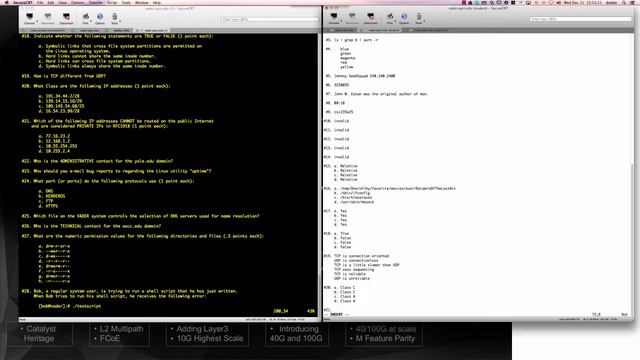
Task: Open the Transfer menu
Action: click(x=96, y=2)
